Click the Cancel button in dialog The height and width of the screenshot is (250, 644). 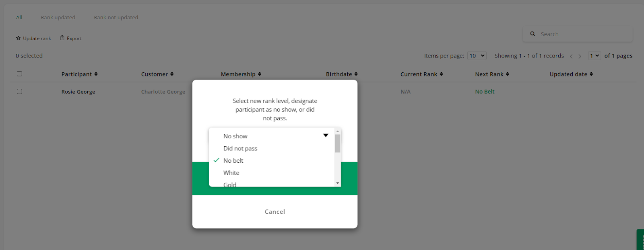275,212
